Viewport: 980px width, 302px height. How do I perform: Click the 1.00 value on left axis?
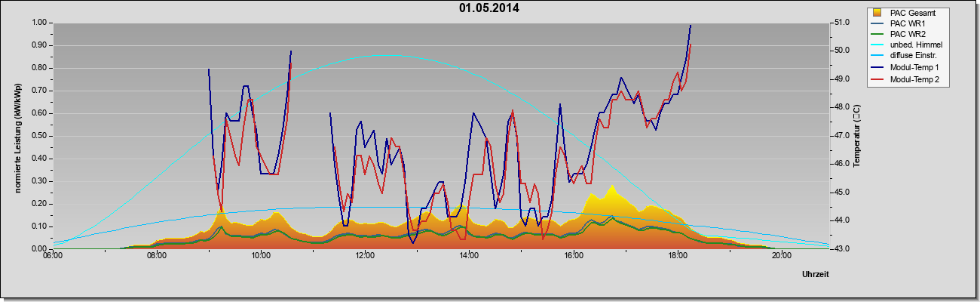40,23
